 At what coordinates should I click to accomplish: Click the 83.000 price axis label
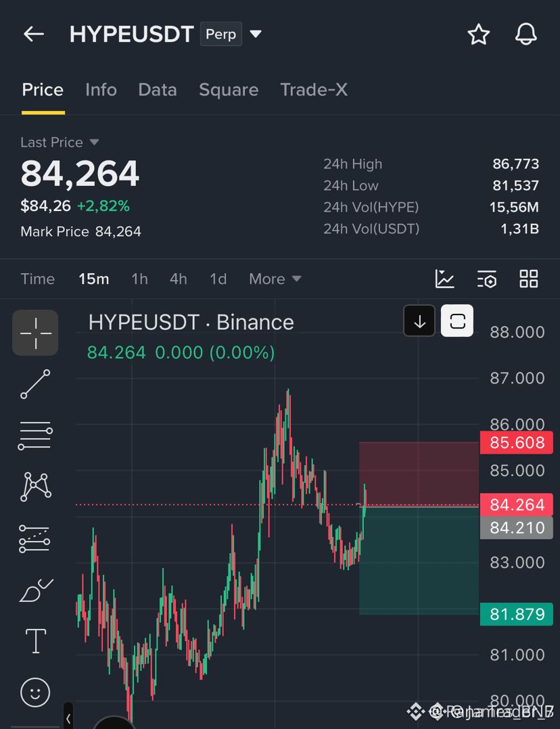(517, 563)
